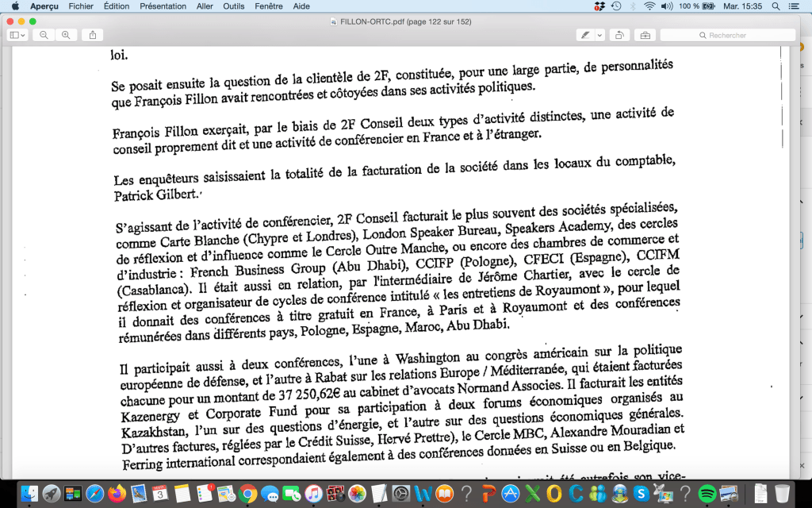Click the rotate page button
812x508 pixels.
click(619, 36)
